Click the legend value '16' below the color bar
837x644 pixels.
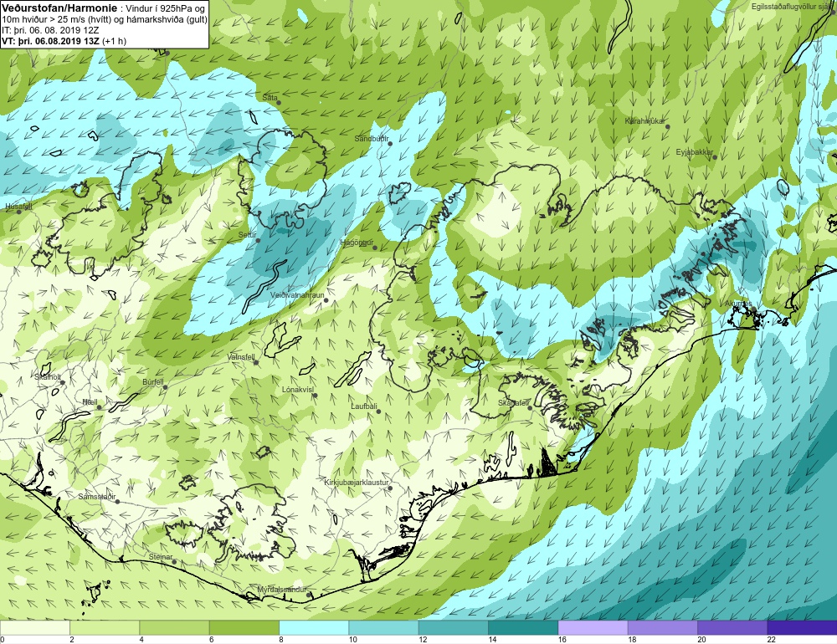(x=562, y=640)
